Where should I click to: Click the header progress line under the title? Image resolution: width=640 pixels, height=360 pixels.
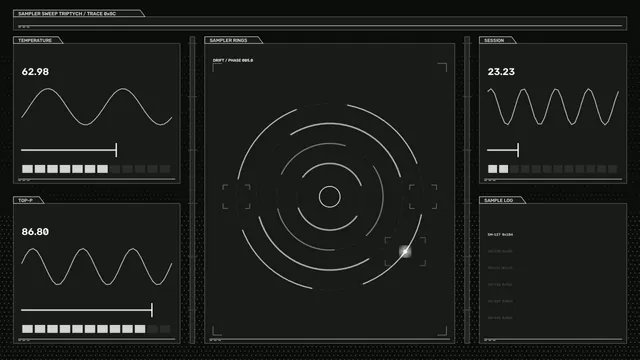click(x=320, y=26)
